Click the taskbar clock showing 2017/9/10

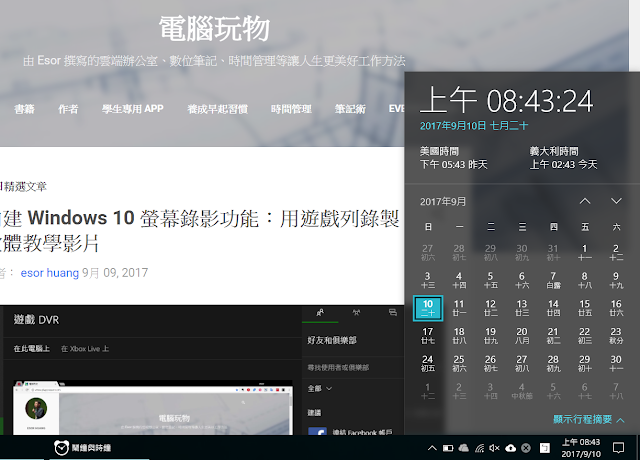point(581,448)
